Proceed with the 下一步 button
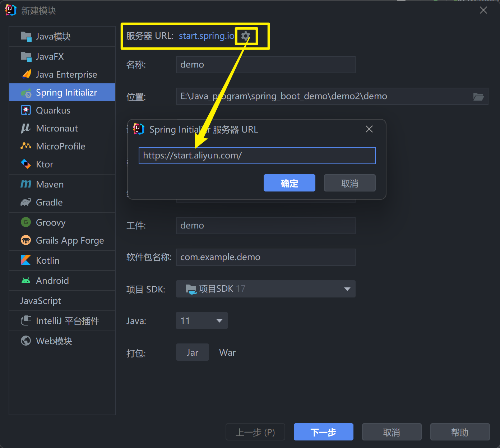 (324, 432)
